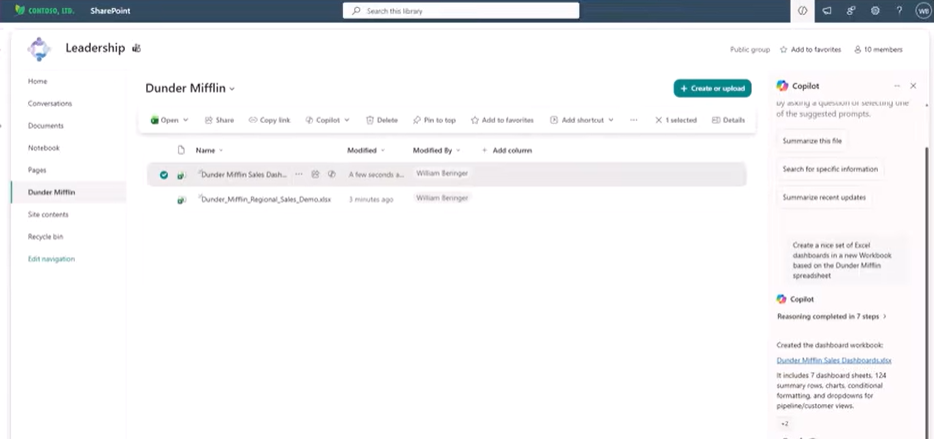Pin the selected file with Pin to top
The width and height of the screenshot is (934, 439).
[x=434, y=120]
